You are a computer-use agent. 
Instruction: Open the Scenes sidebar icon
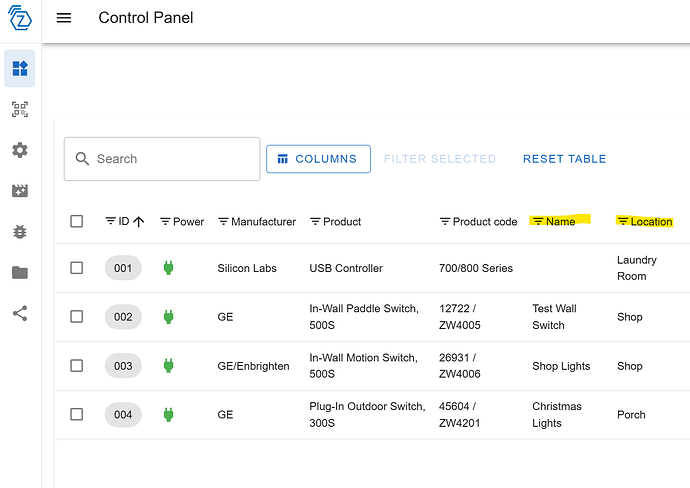click(x=20, y=191)
